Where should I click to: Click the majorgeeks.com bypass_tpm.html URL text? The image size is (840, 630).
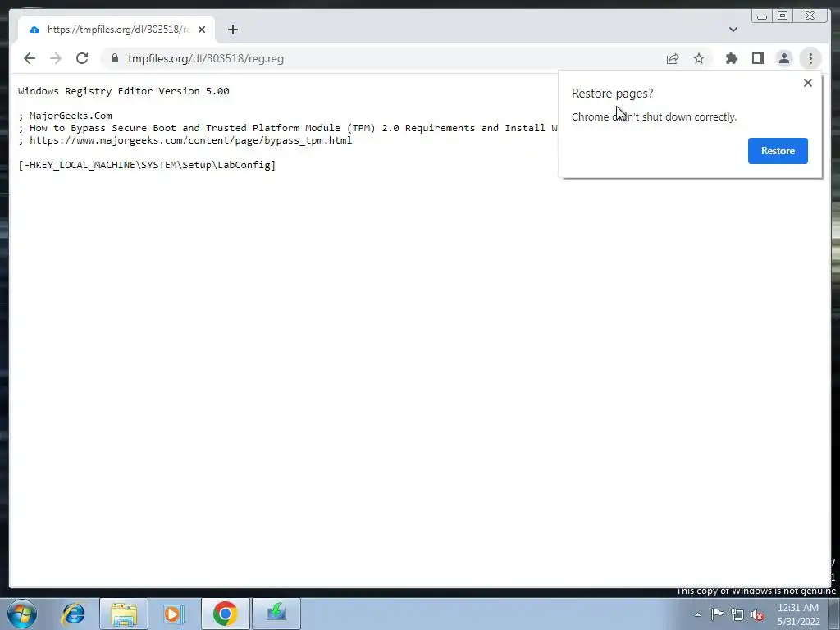click(x=190, y=140)
